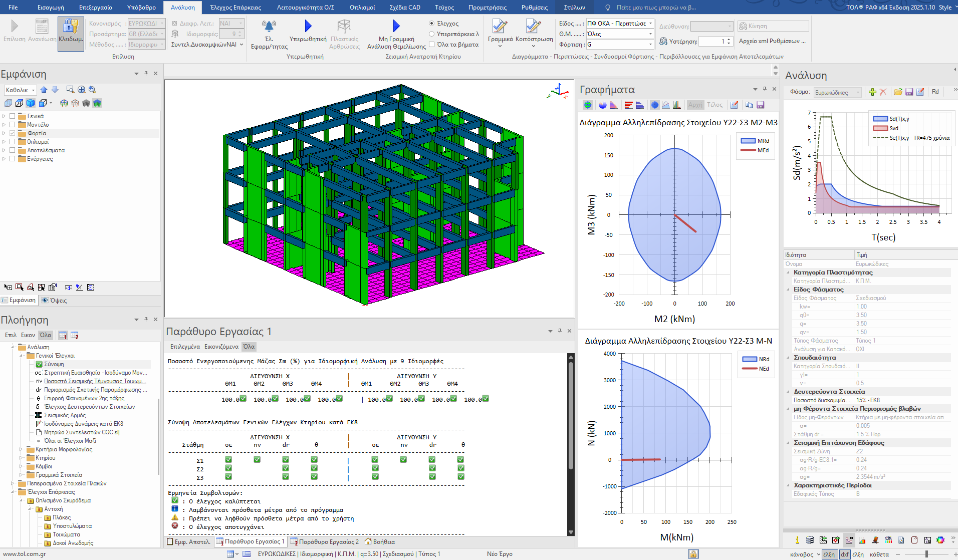Click red X delete spectrum icon

(883, 92)
